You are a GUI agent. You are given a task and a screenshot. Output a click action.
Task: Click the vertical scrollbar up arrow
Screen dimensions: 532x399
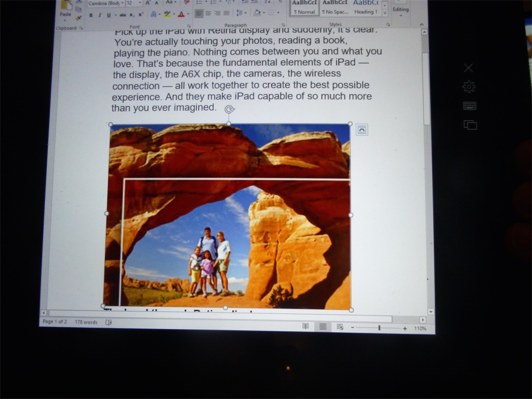[x=424, y=32]
